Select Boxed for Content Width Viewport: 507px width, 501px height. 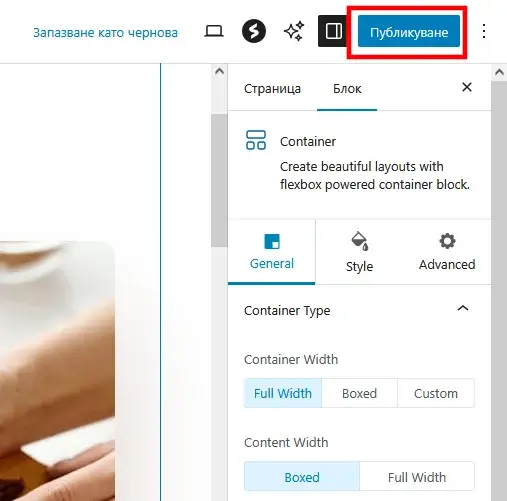tap(302, 477)
